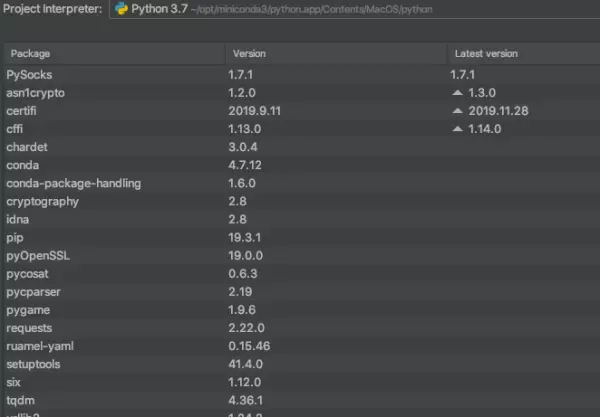
Task: Click the Python logo icon in interpreter field
Action: point(121,8)
